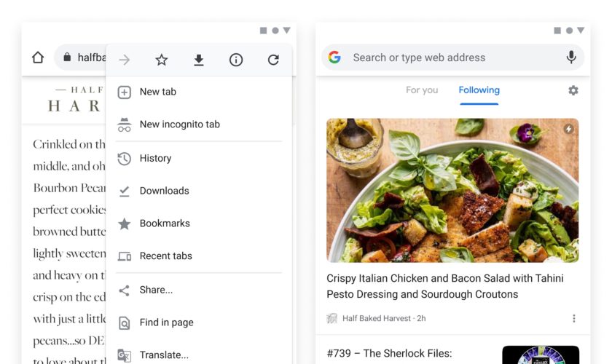
Task: Choose Translate... menu entry
Action: pyautogui.click(x=199, y=355)
